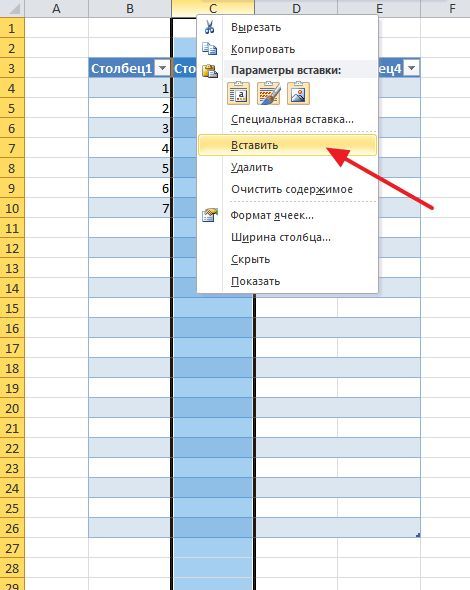This screenshot has width=470, height=590.
Task: Select row 15 header
Action: point(12,308)
